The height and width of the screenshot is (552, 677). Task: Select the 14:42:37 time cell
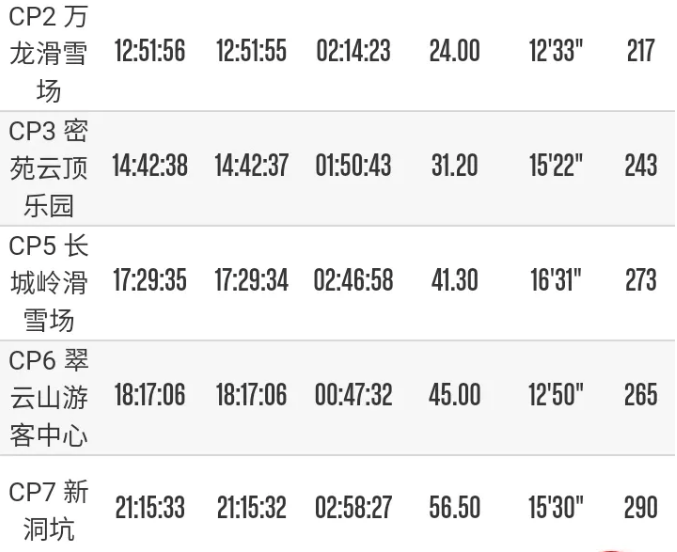(x=251, y=166)
